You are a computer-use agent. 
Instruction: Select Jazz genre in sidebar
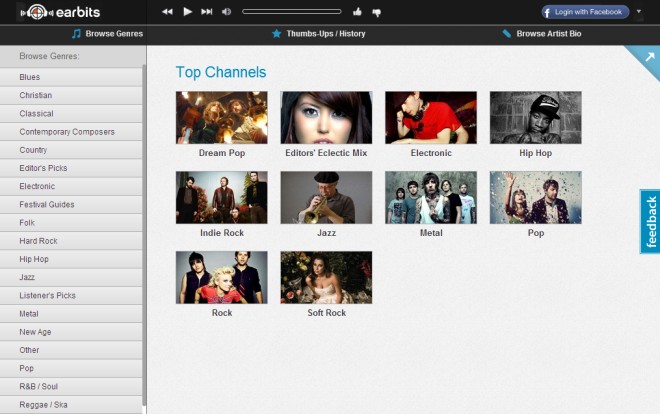tap(71, 277)
